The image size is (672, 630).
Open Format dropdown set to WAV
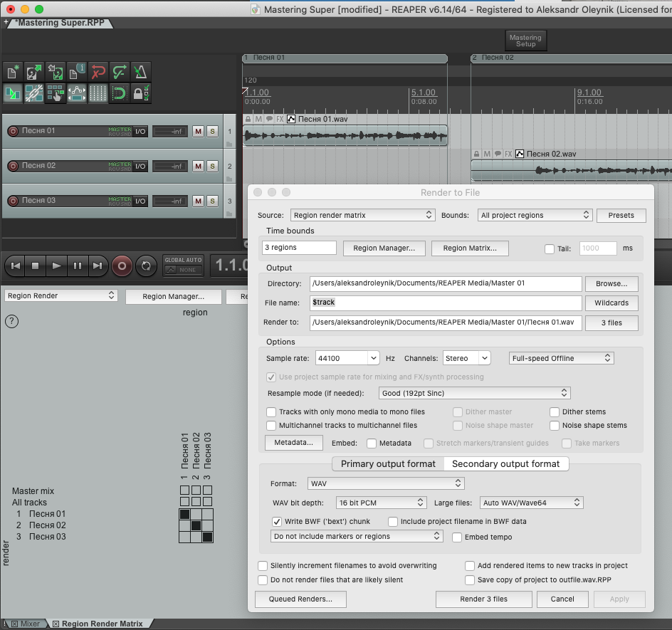[x=386, y=483]
